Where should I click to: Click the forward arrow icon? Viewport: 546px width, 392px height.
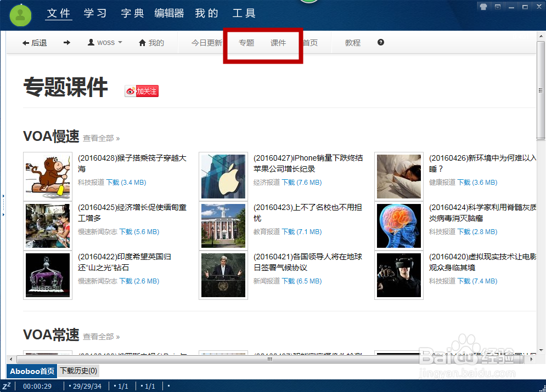(67, 42)
